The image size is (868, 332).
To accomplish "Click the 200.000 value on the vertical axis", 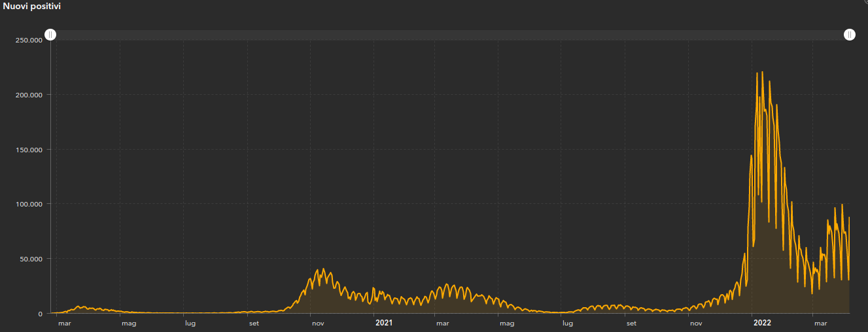I will tap(29, 95).
